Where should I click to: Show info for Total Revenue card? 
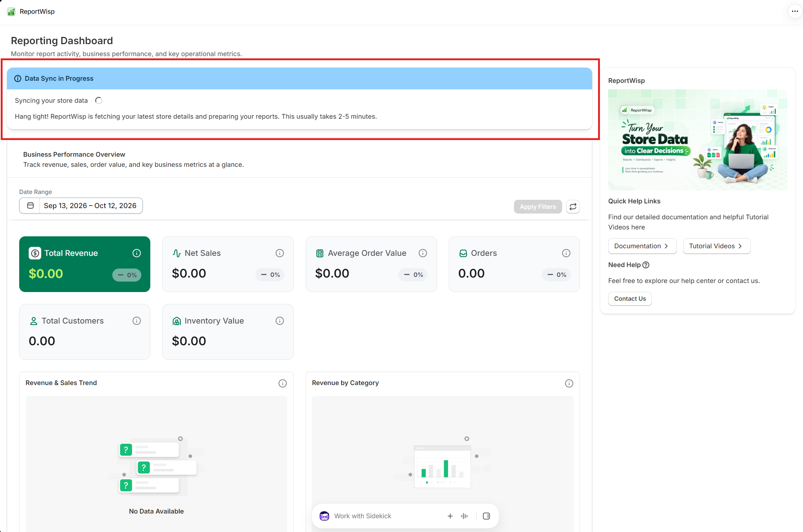click(137, 253)
